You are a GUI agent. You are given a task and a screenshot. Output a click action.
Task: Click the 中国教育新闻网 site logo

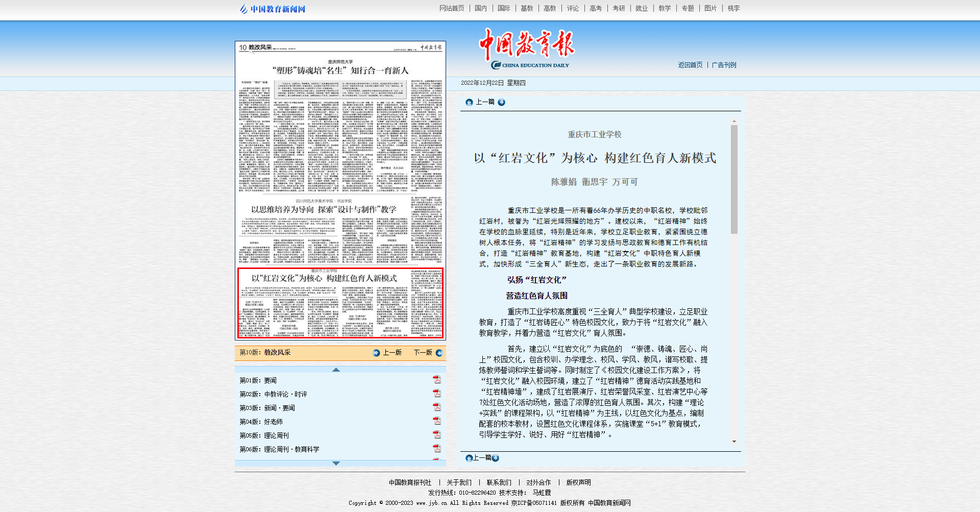pyautogui.click(x=272, y=8)
